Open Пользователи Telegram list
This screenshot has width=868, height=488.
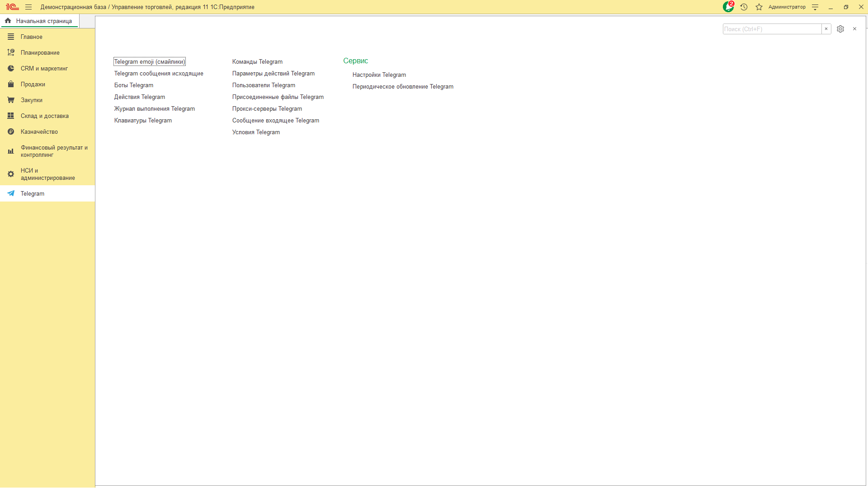tap(264, 85)
